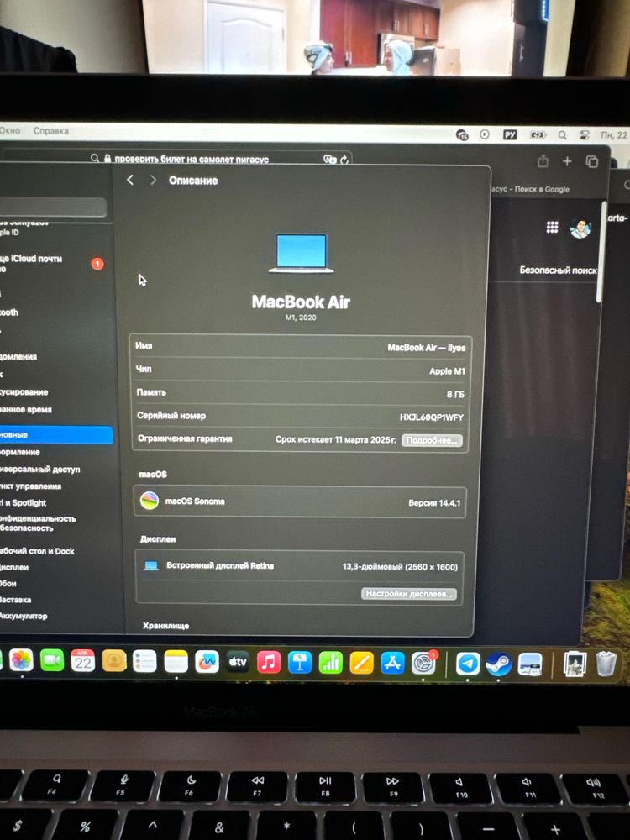Click serial number HXJL60QP1WFY
630x840 pixels.
[431, 417]
